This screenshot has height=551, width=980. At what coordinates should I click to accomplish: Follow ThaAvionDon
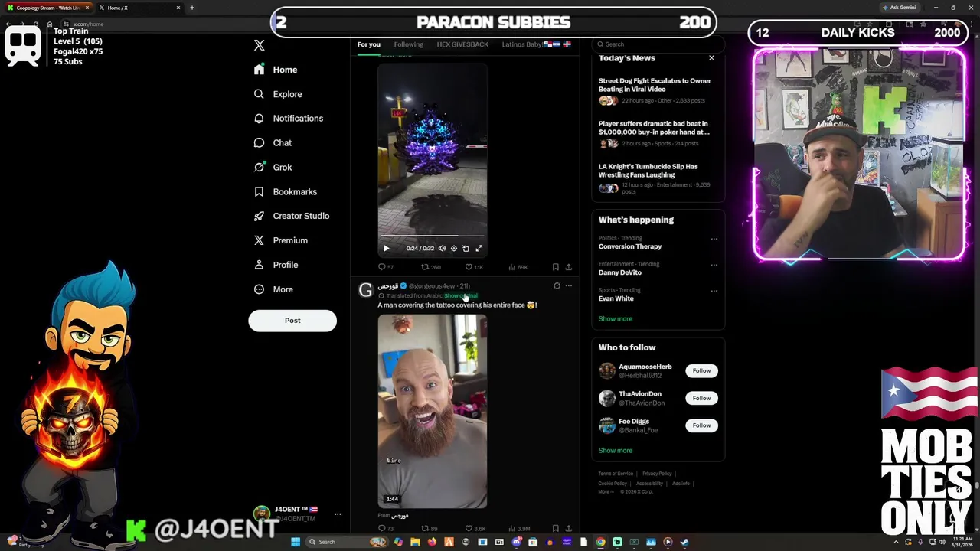point(701,398)
